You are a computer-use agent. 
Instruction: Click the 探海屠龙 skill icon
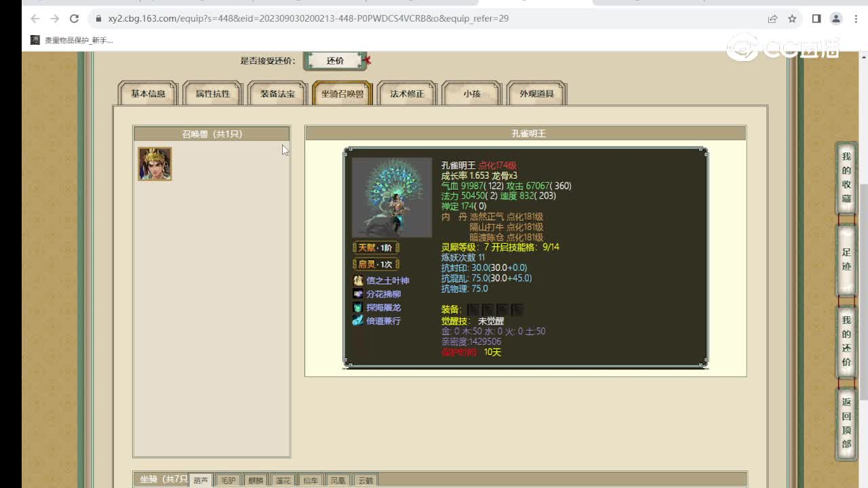[x=358, y=308]
